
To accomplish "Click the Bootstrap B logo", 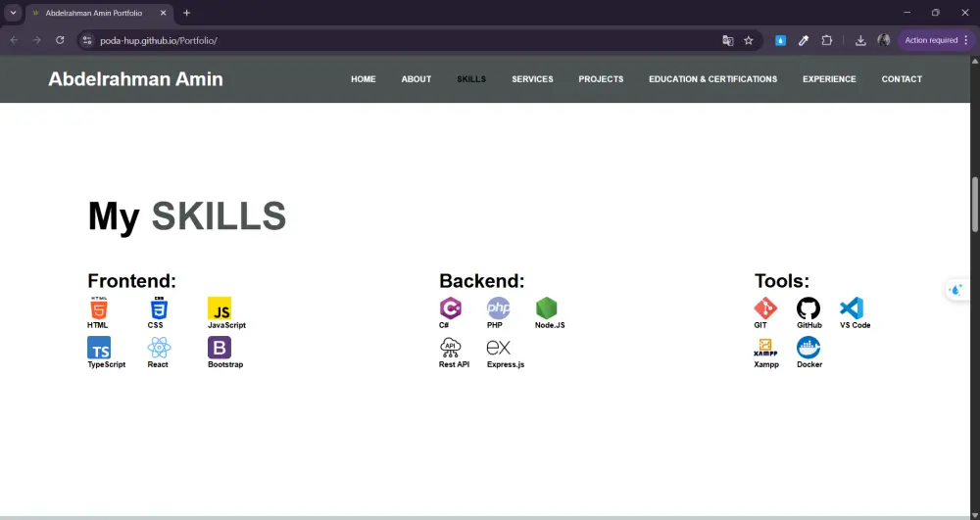I will click(x=220, y=348).
